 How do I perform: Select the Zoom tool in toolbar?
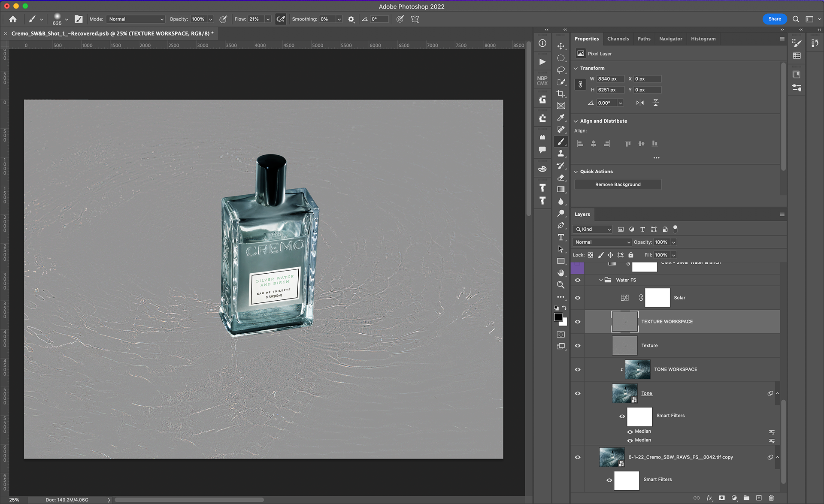pos(560,285)
